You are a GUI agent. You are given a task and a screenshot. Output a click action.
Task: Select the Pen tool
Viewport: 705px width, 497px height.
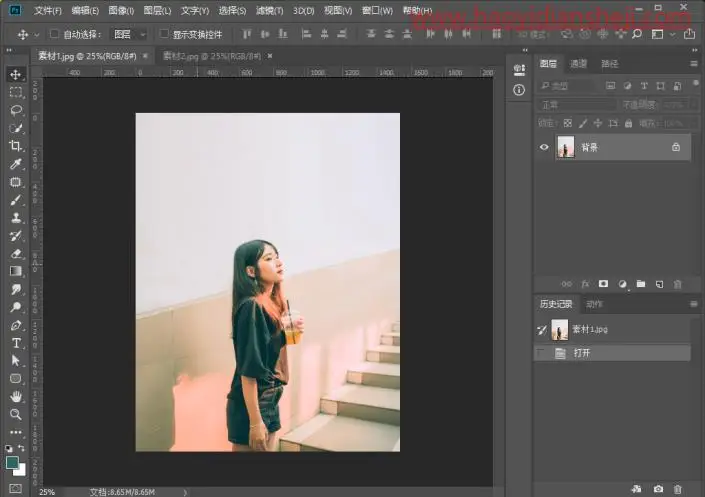16,325
